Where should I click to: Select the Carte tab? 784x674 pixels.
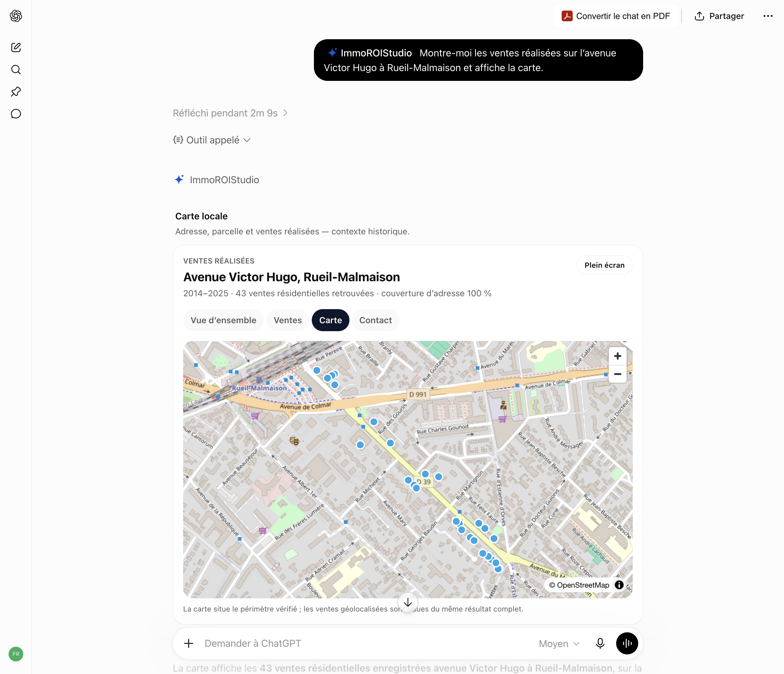click(x=330, y=320)
